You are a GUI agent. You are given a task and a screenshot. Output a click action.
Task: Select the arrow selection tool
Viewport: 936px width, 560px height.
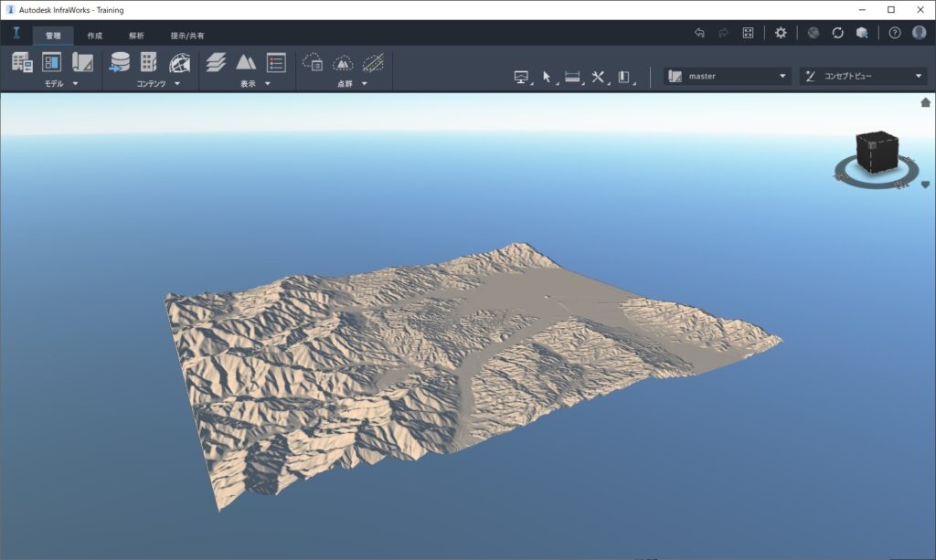tap(547, 76)
